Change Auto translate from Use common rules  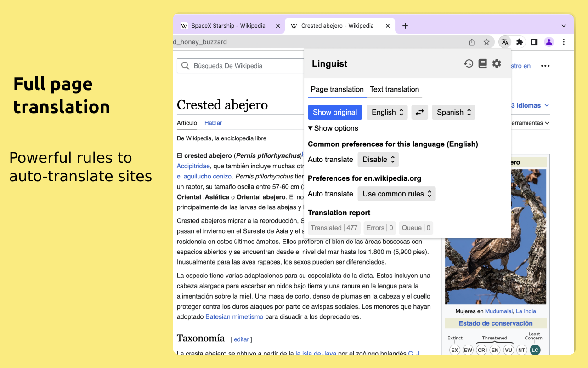click(x=396, y=194)
